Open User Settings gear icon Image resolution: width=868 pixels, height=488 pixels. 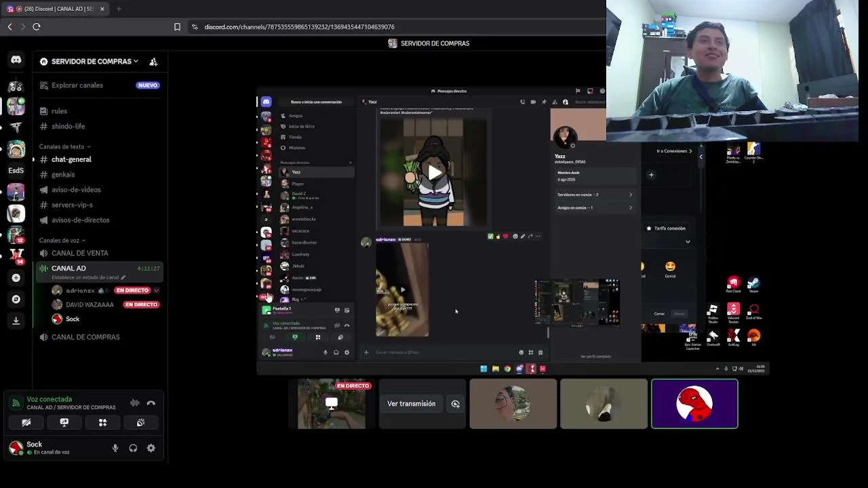pos(151,448)
